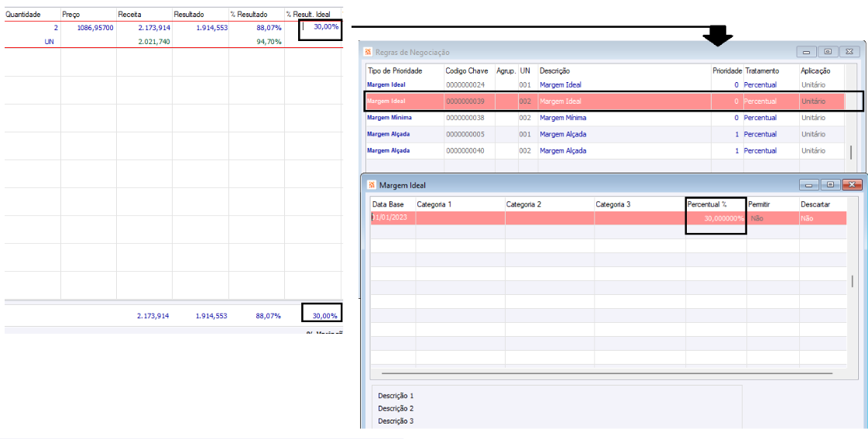The width and height of the screenshot is (868, 439).
Task: Select Margem Alçada row 0000000005
Action: [x=605, y=135]
